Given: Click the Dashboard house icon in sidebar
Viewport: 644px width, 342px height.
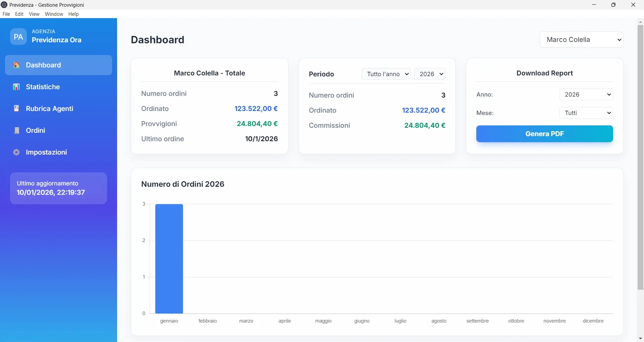Looking at the screenshot, I should [16, 65].
